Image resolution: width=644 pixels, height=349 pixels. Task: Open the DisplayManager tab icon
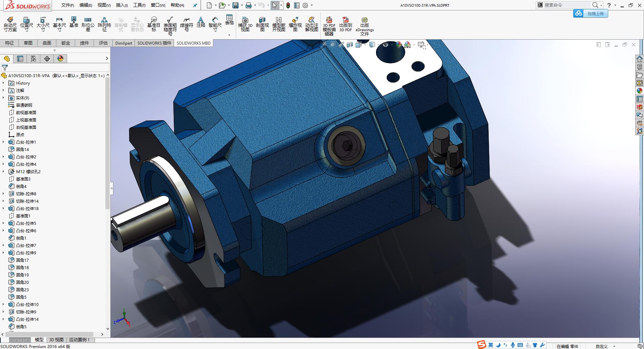[x=60, y=59]
